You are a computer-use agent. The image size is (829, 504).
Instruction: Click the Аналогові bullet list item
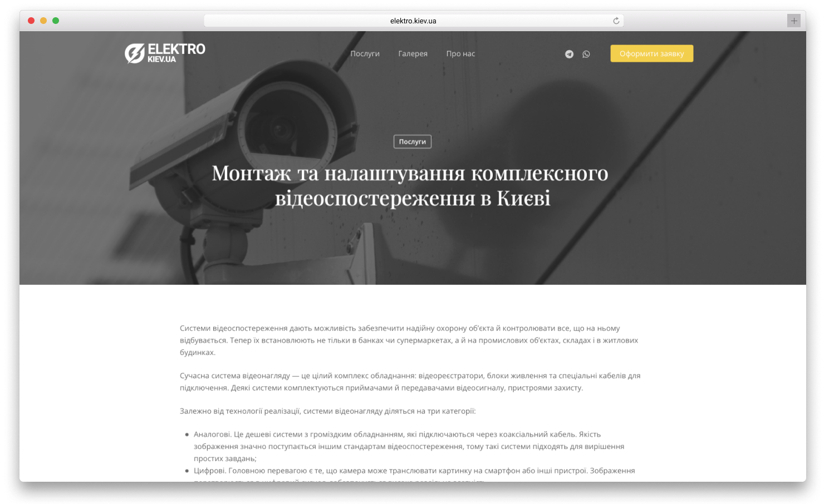tap(409, 446)
